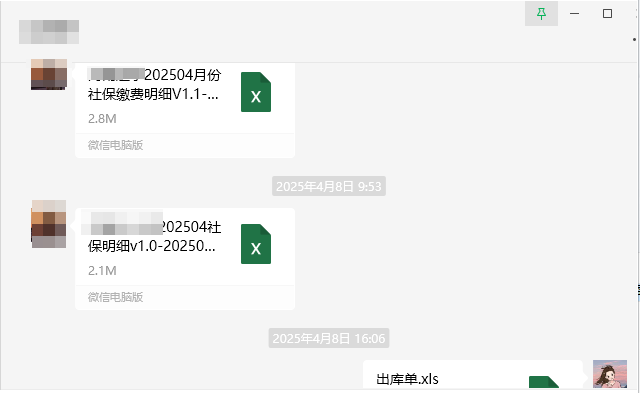Open the 出库单.xls file message
The width and height of the screenshot is (640, 393).
click(473, 375)
